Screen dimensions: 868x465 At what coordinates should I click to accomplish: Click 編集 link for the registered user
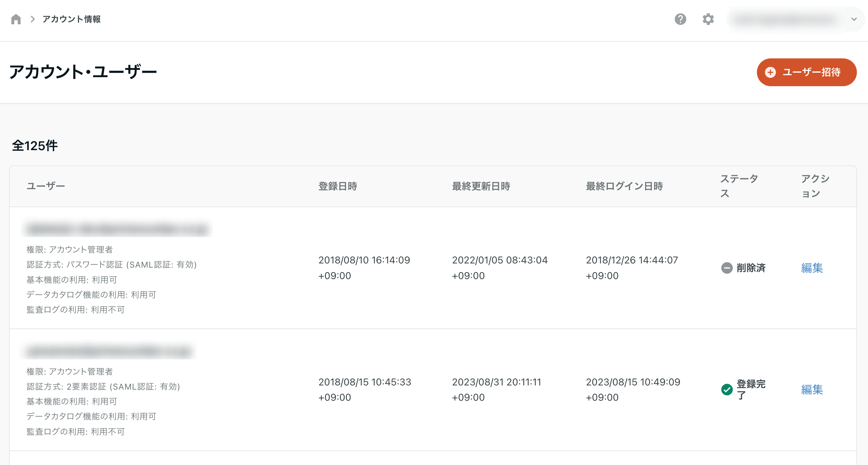812,390
